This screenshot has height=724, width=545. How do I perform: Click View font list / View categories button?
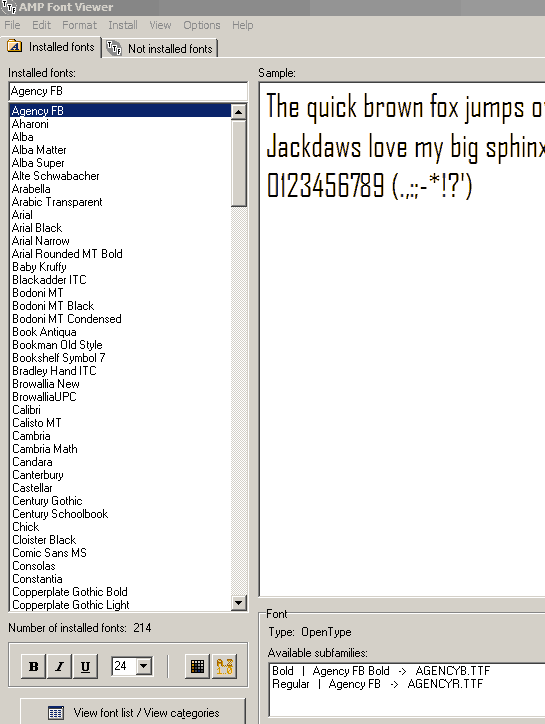tap(133, 712)
